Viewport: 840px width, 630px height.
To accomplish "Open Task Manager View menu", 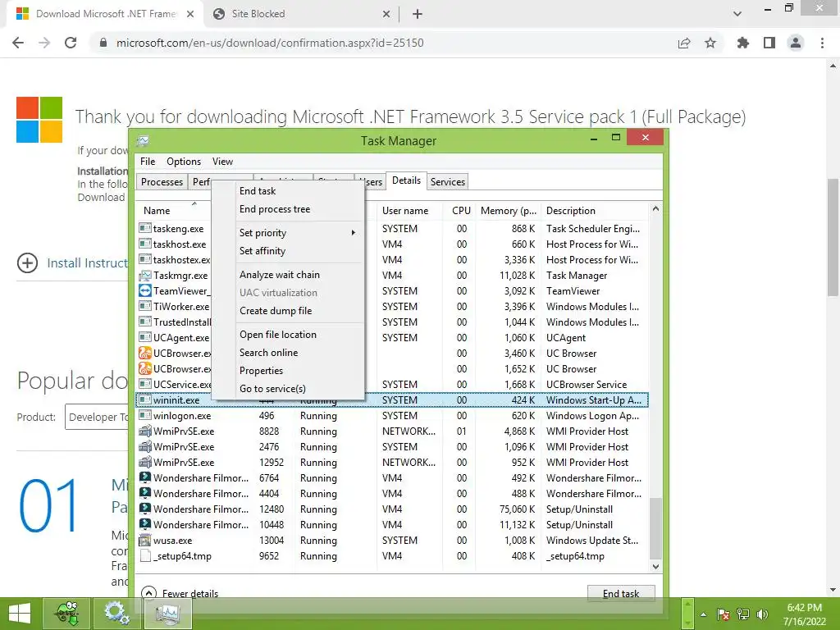I will (222, 162).
